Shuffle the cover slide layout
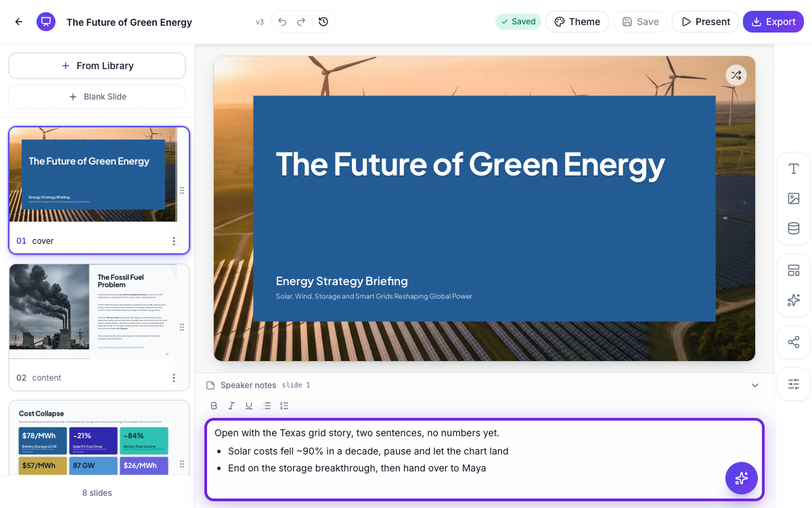The image size is (812, 508). point(736,75)
